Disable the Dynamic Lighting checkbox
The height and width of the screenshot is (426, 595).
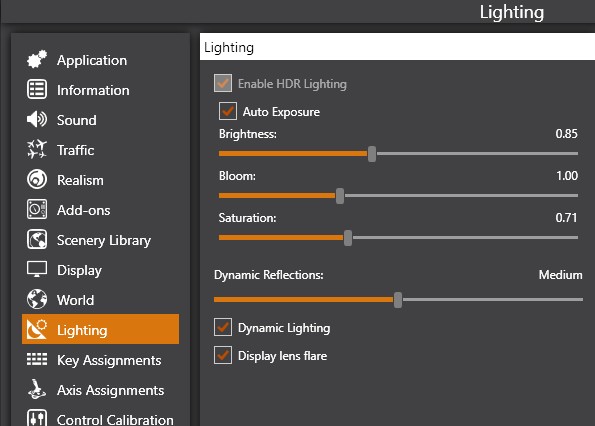click(223, 327)
